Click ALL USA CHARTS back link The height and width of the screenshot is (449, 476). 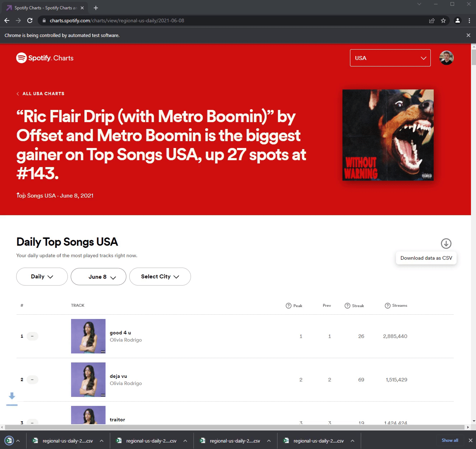point(41,93)
